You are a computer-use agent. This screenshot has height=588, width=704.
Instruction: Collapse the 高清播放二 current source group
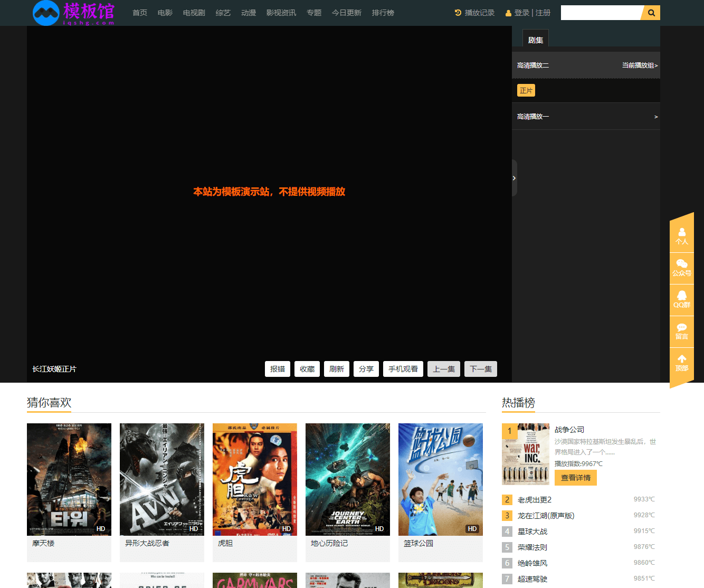[x=586, y=65]
